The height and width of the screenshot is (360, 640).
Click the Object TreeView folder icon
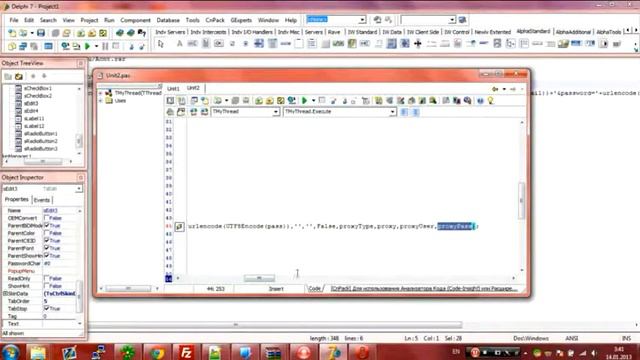tap(18, 76)
